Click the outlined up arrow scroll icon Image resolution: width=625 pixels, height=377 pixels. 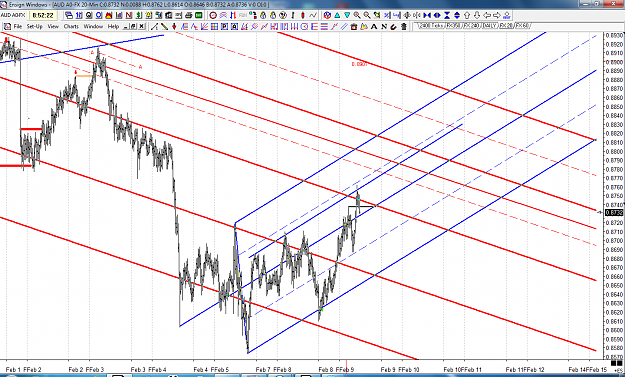tap(467, 15)
